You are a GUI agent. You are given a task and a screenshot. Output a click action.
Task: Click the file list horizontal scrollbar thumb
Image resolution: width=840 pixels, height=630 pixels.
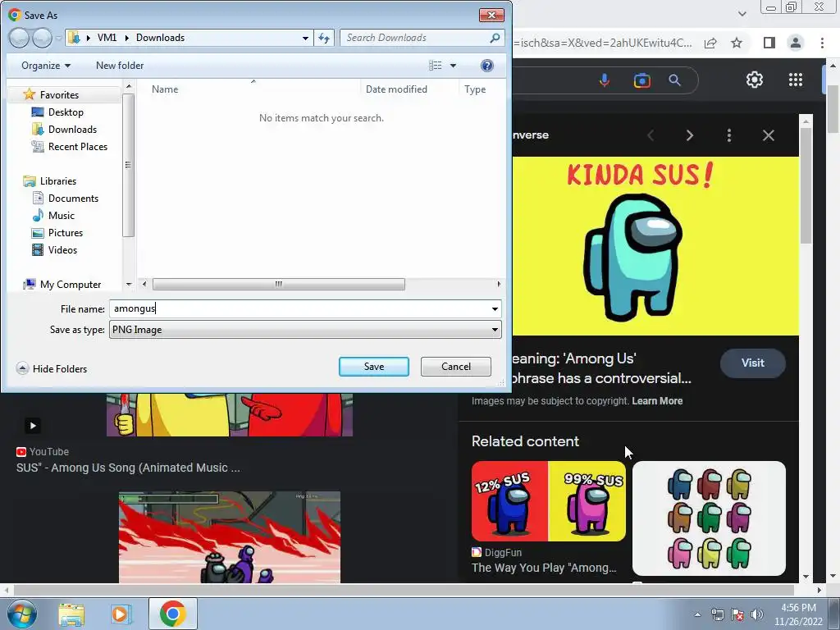pos(279,284)
